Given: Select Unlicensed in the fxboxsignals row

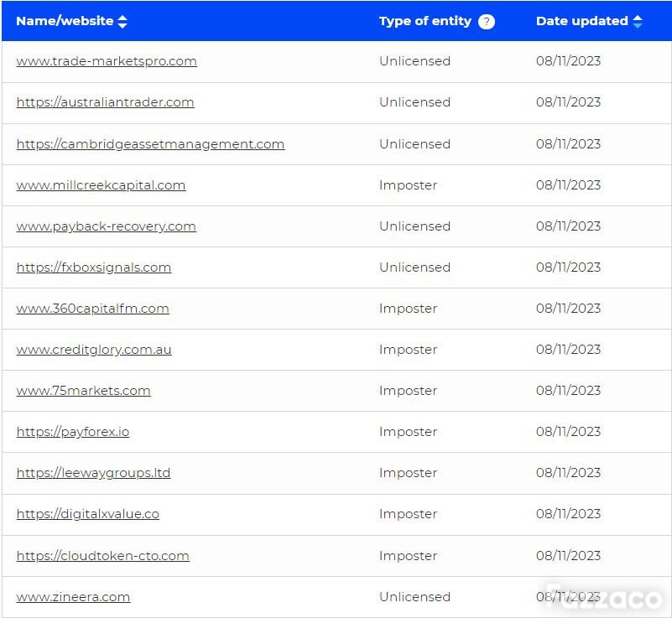Looking at the screenshot, I should 414,267.
